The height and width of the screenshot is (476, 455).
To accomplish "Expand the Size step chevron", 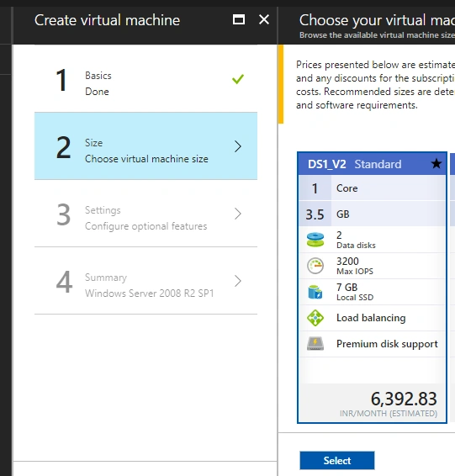I will [238, 146].
